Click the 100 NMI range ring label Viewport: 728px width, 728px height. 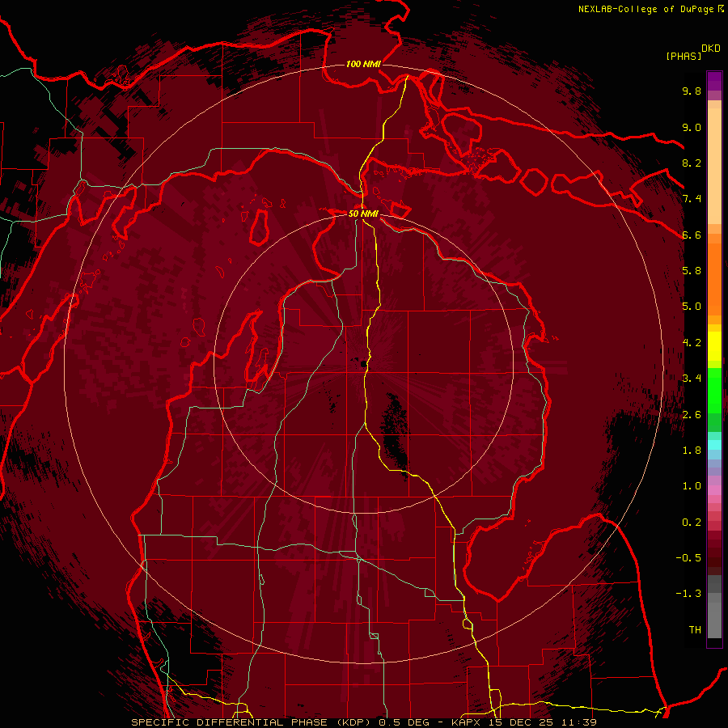click(363, 64)
